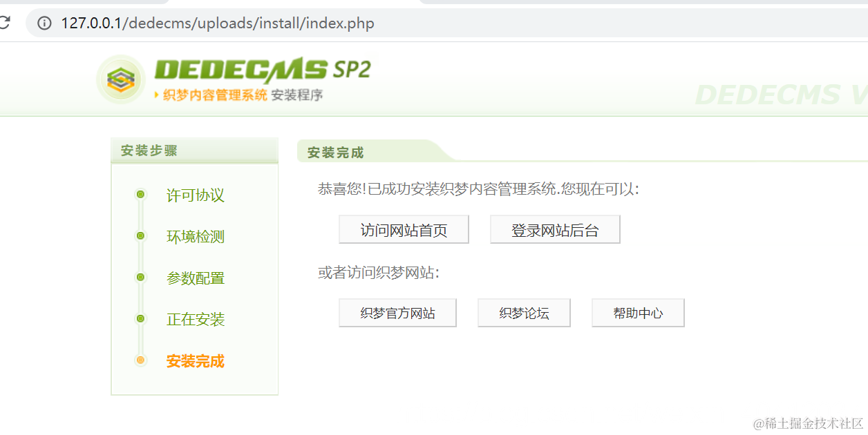Click the DEDECMS SP2 logo text
868x435 pixels.
pos(263,70)
